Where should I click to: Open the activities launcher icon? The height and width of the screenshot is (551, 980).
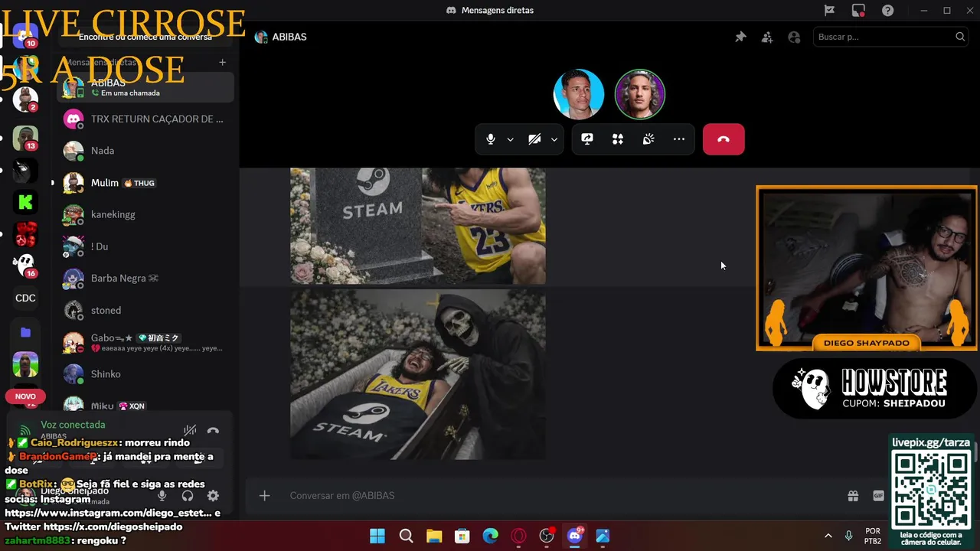point(618,139)
